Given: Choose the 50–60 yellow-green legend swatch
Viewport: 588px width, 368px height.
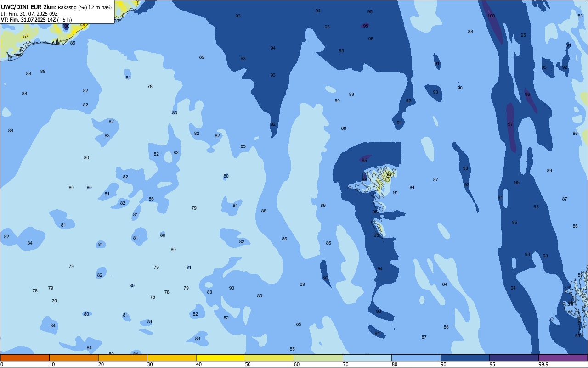Looking at the screenshot, I should point(269,357).
